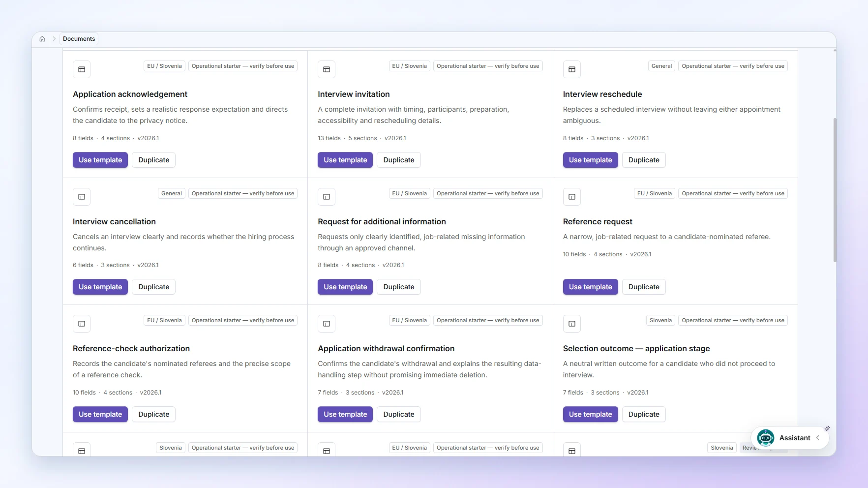
Task: Use the Application withdrawal confirmation template
Action: tap(345, 414)
